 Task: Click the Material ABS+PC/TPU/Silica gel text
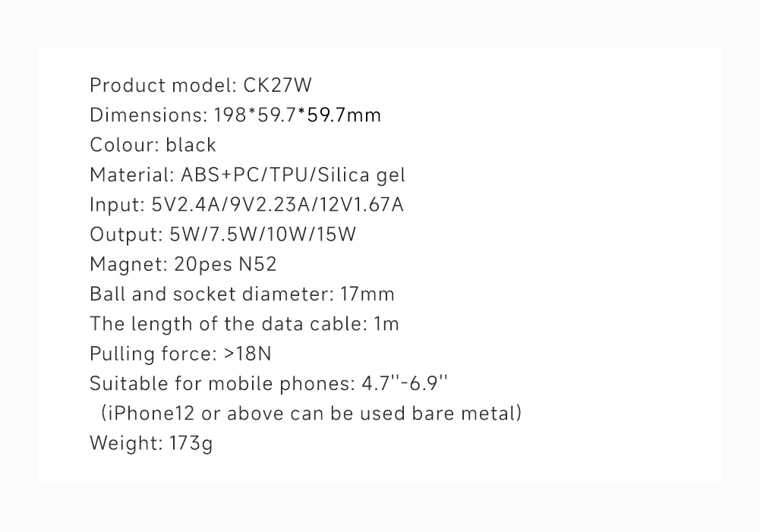(248, 175)
